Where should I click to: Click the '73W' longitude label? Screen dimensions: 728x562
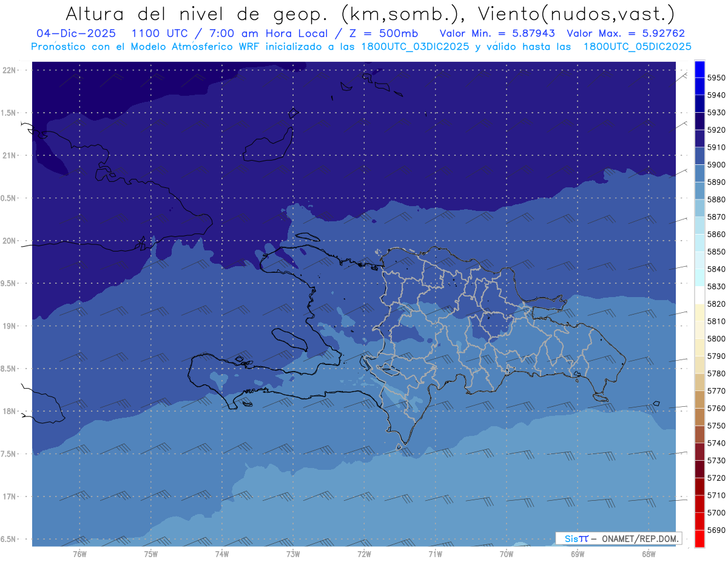click(x=292, y=554)
